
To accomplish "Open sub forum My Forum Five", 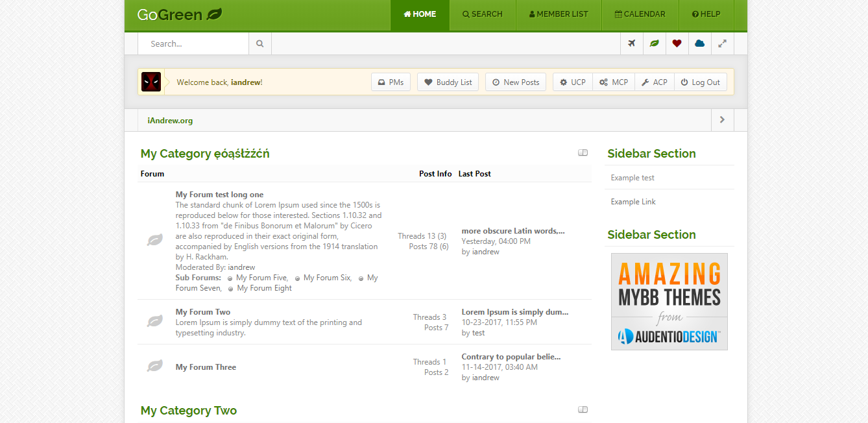I will (x=261, y=278).
